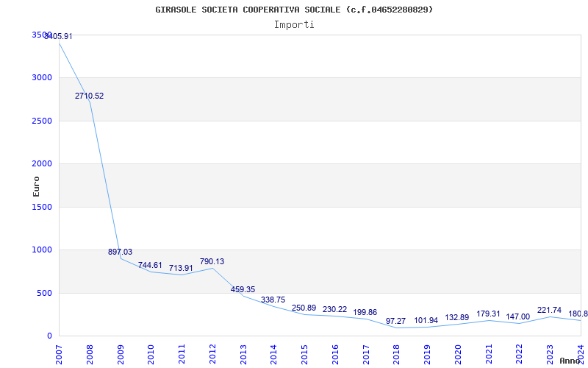Click the 2020 x-axis tick label
The width and height of the screenshot is (588, 368).
458,355
